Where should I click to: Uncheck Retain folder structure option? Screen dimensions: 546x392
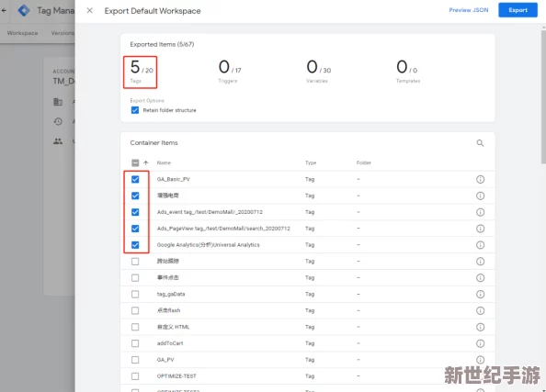135,110
